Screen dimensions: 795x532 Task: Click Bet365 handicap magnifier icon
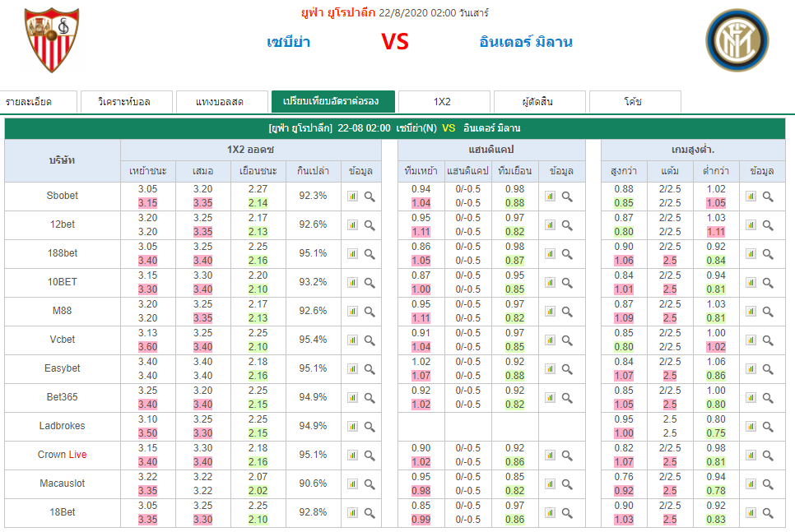coord(567,399)
